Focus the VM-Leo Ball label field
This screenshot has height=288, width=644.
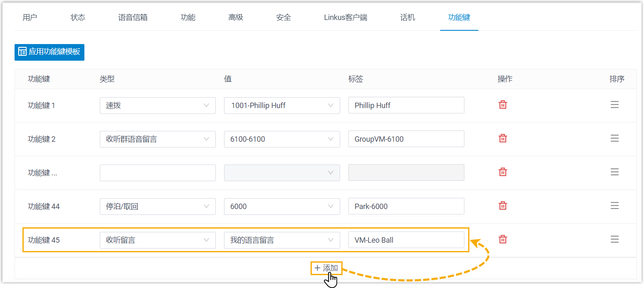coord(406,240)
